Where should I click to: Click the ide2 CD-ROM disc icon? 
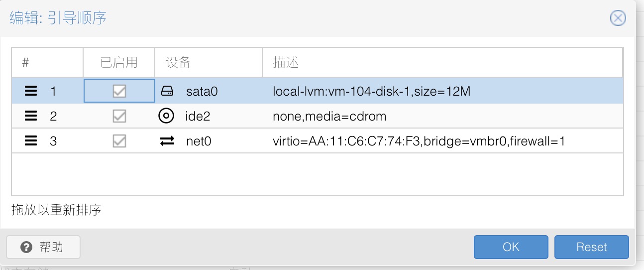click(x=166, y=116)
